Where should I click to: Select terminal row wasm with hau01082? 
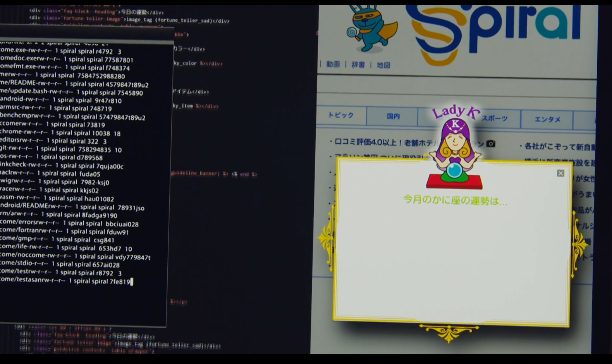click(57, 198)
